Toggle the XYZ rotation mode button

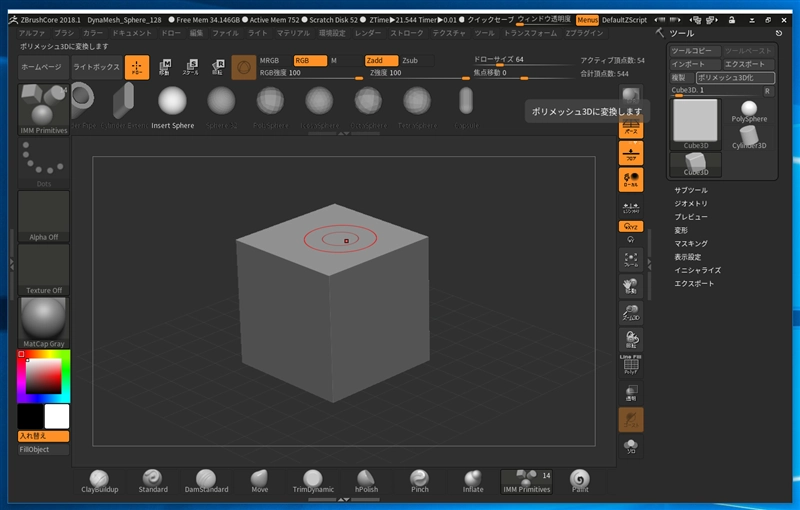631,226
